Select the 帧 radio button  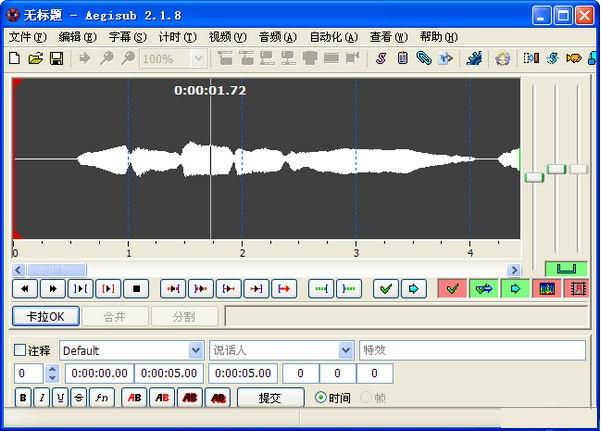point(366,397)
